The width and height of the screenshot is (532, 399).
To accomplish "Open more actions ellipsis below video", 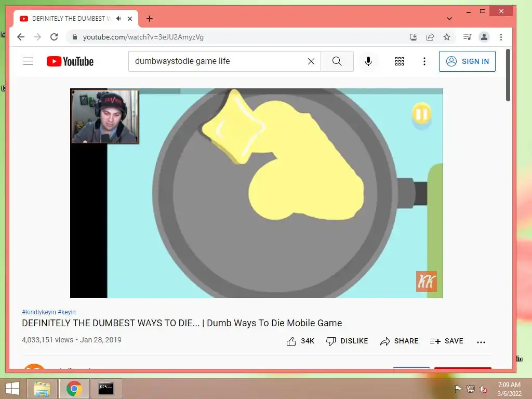I will 481,342.
